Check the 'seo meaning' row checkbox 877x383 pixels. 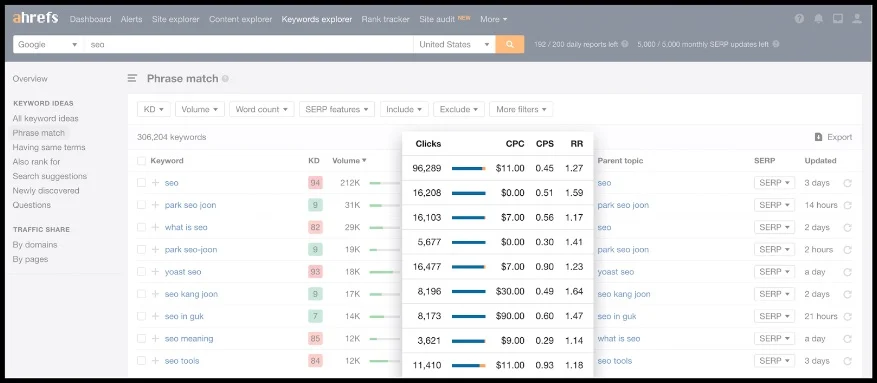(142, 338)
